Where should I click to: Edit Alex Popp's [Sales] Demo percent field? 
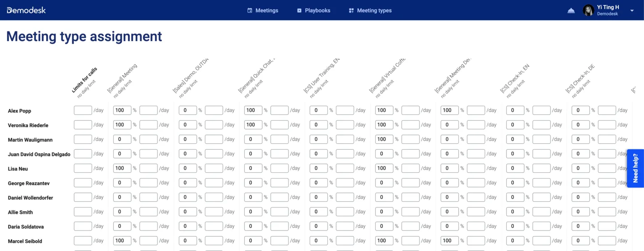pos(188,110)
